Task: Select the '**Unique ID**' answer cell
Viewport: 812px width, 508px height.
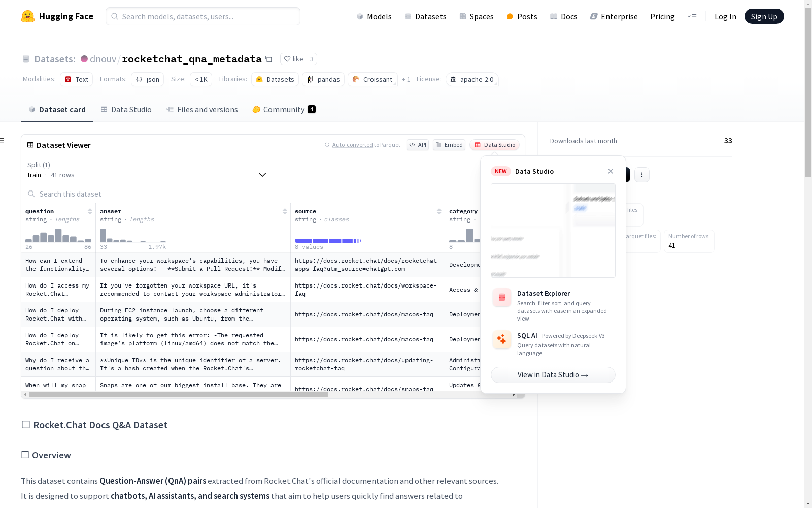Action: click(193, 364)
